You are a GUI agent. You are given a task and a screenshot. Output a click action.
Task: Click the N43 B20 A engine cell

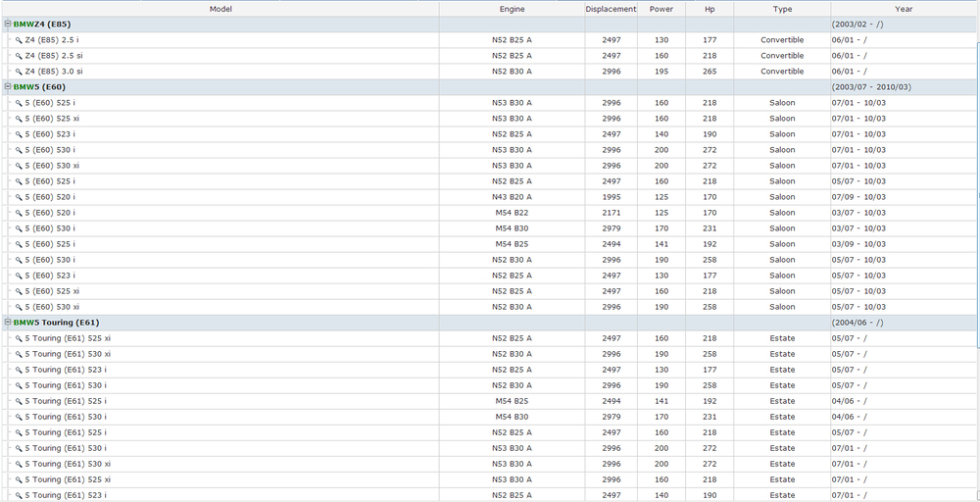pyautogui.click(x=512, y=197)
